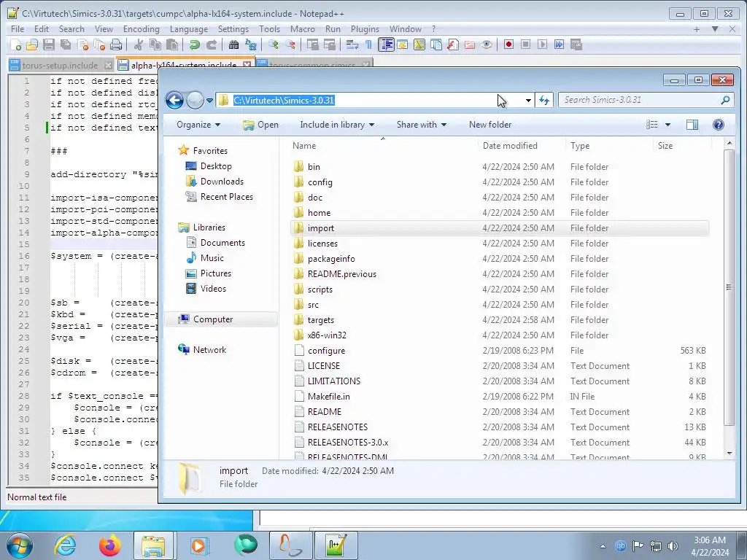Open the Macro menu

tap(303, 29)
